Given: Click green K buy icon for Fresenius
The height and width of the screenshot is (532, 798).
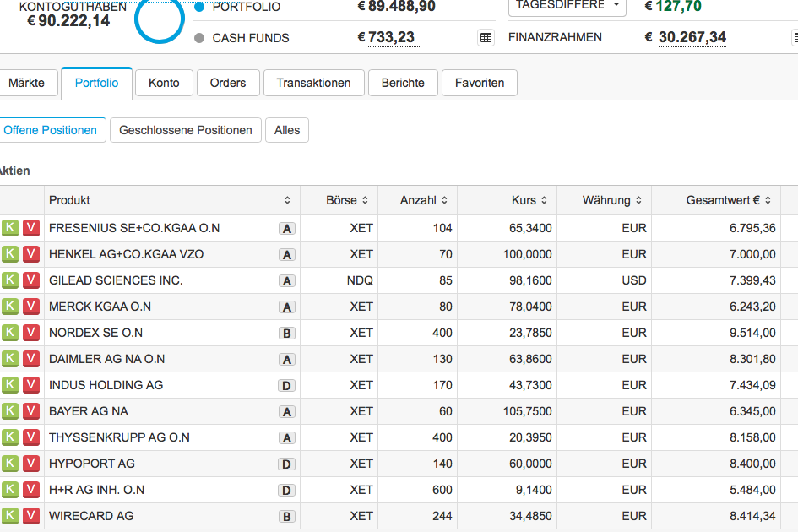Looking at the screenshot, I should 10,228.
